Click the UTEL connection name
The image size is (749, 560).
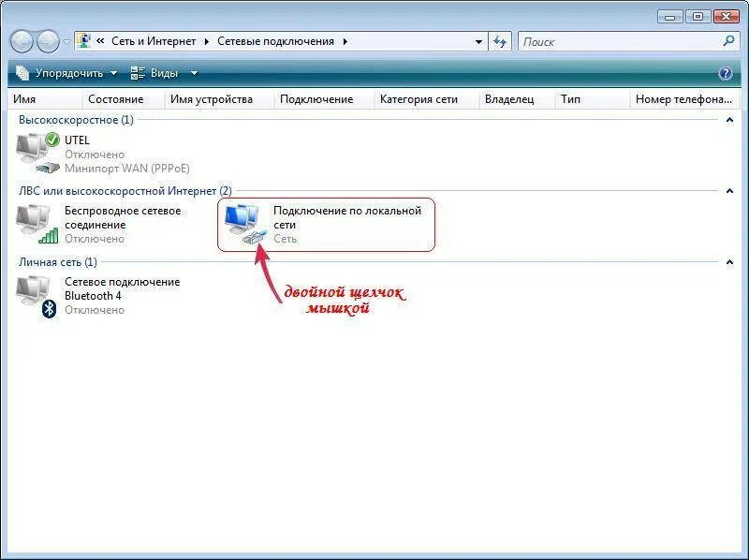pos(77,140)
